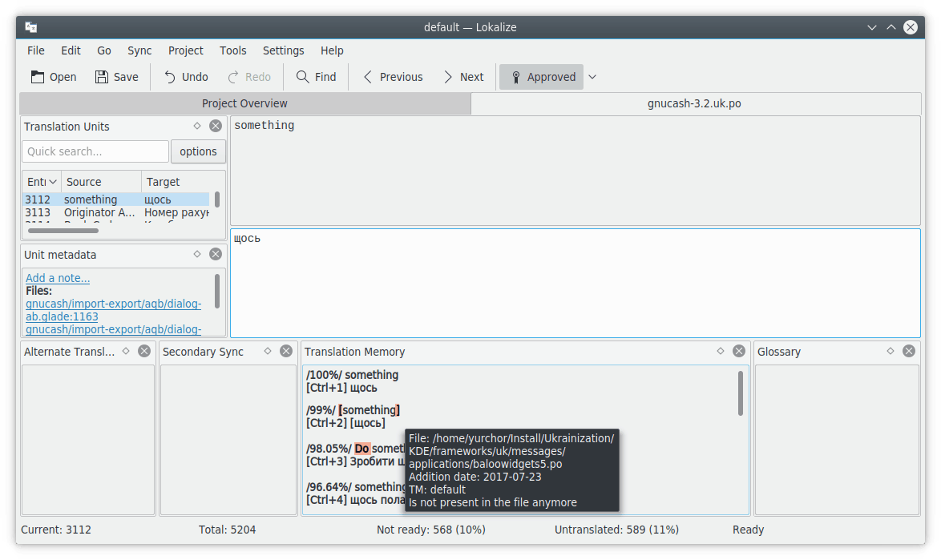Click the Find magnifier icon

[x=302, y=77]
